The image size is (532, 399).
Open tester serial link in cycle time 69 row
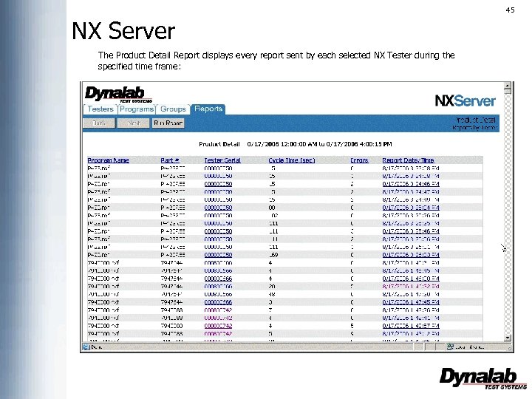[218, 255]
